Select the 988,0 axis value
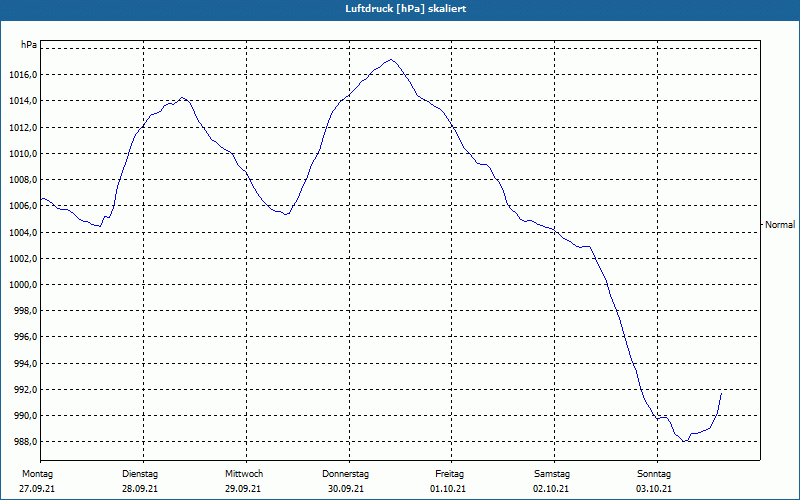800x500 pixels. [x=26, y=442]
